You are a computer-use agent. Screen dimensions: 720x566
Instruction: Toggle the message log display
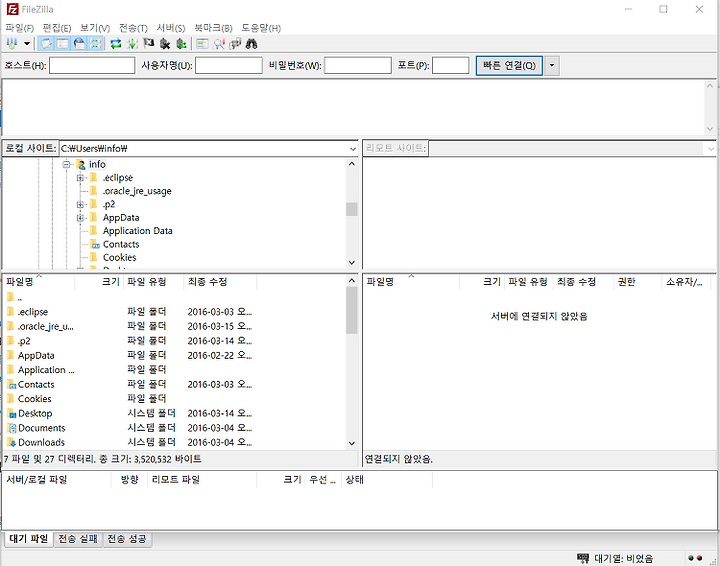(46, 44)
